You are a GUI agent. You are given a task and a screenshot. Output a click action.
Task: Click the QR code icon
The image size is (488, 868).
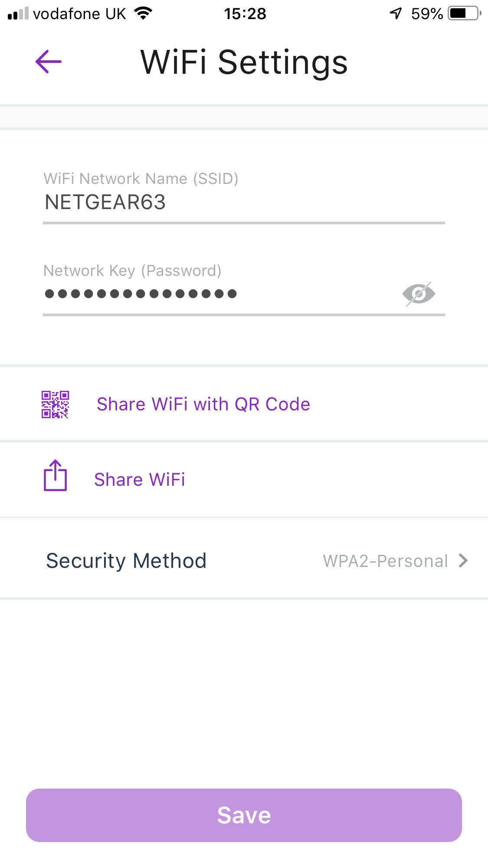[x=55, y=404]
